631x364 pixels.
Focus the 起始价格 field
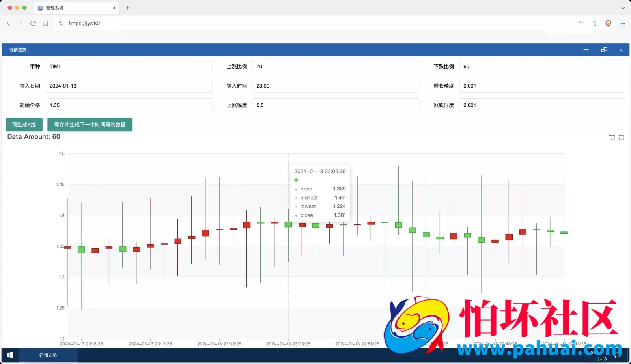129,105
